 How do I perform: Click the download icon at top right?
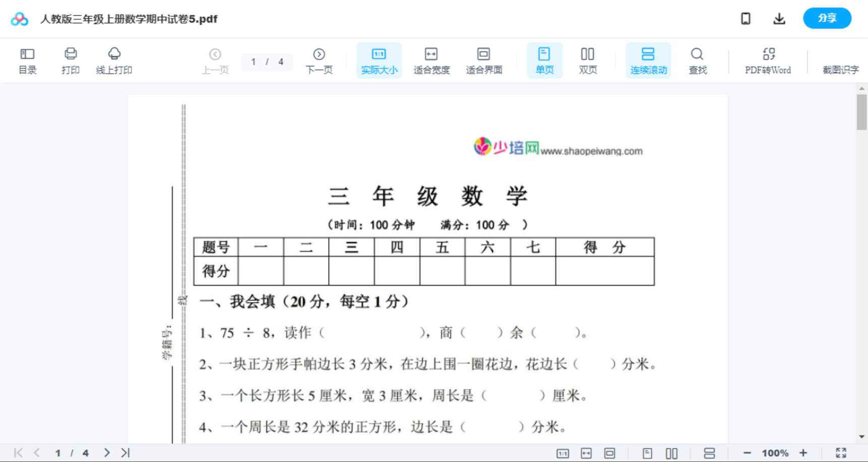click(779, 18)
